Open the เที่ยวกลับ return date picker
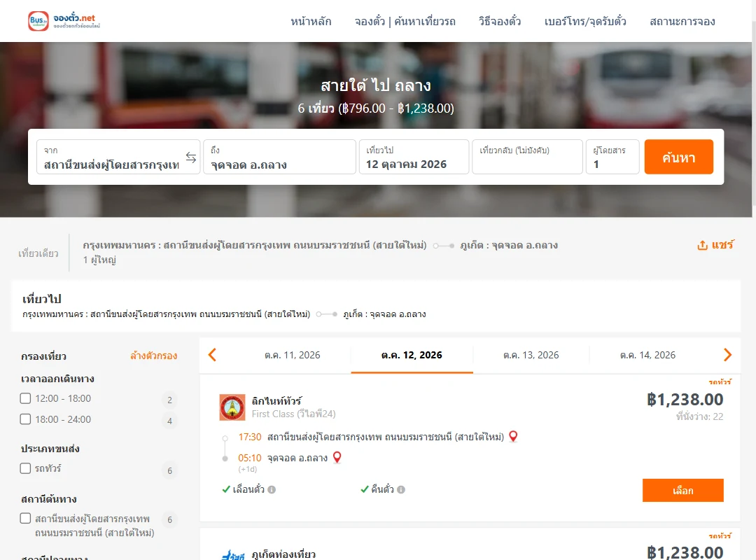This screenshot has height=560, width=756. click(x=528, y=157)
